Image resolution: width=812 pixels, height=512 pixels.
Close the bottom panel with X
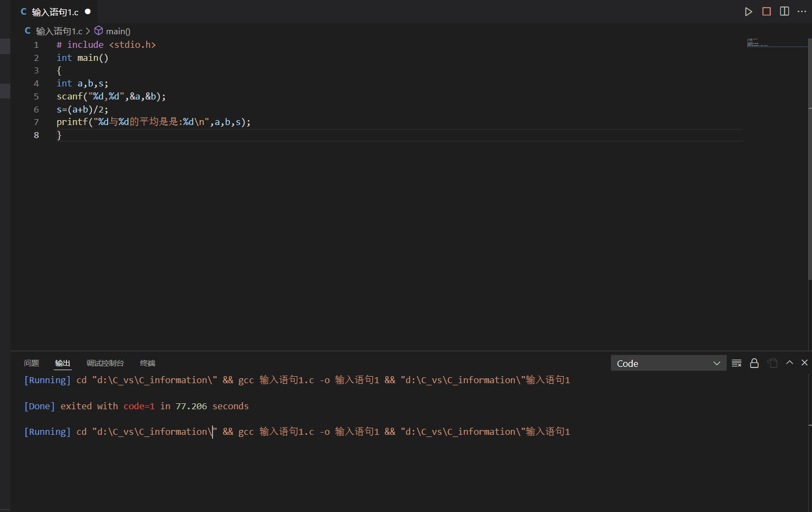(804, 363)
